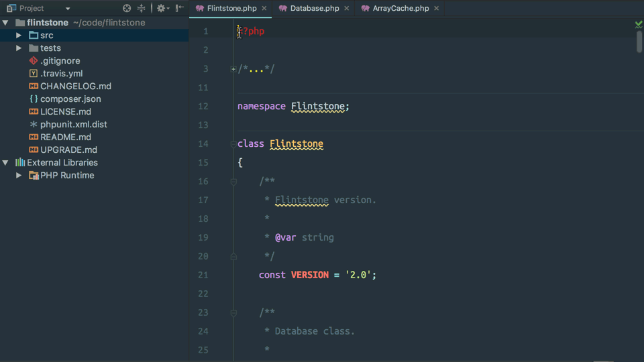The width and height of the screenshot is (644, 362).
Task: Close the Flintstone.php tab
Action: point(264,8)
